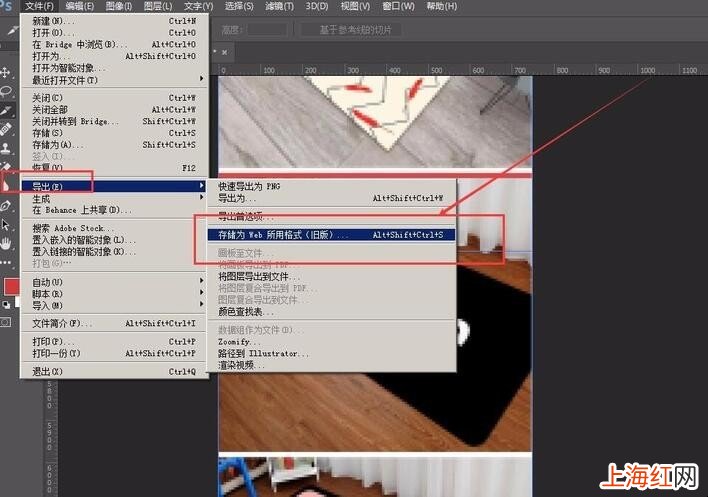Screen dimensions: 708x497
Task: Choose 打印一份(Y) menu entry
Action: (x=114, y=353)
